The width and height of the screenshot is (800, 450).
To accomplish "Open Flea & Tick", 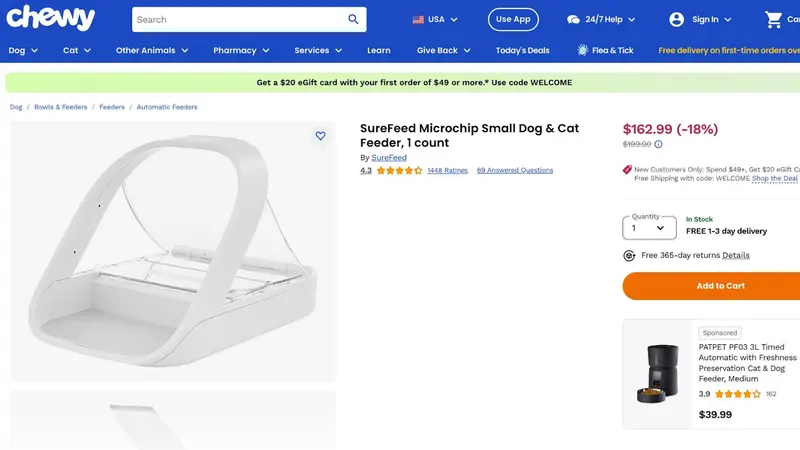I will (604, 50).
